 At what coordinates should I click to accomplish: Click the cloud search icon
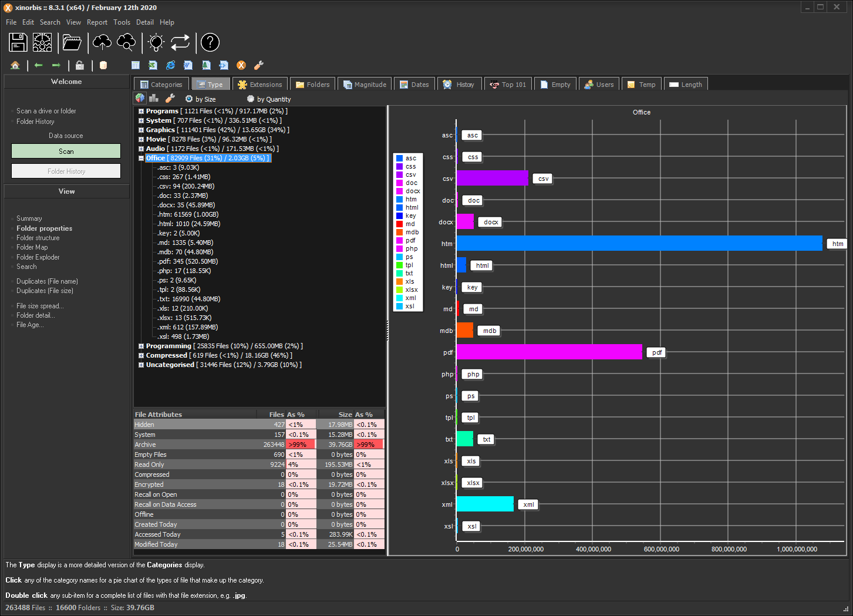126,42
